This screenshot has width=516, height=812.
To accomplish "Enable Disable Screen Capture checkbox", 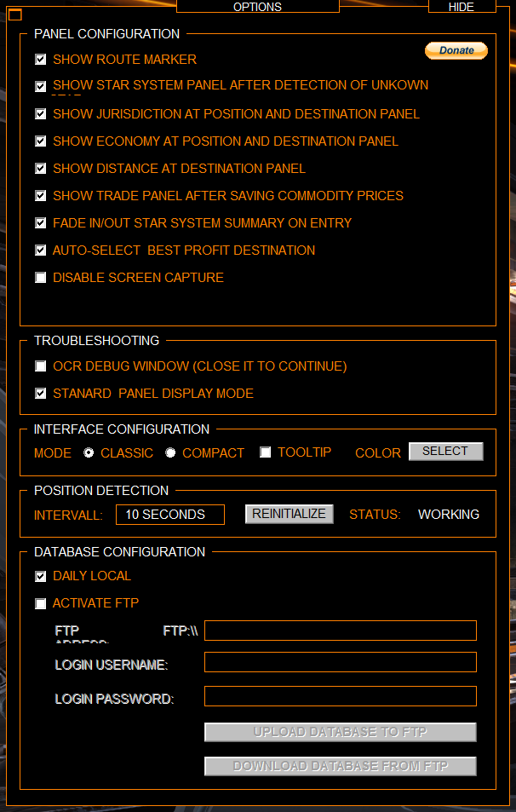I will click(x=40, y=278).
